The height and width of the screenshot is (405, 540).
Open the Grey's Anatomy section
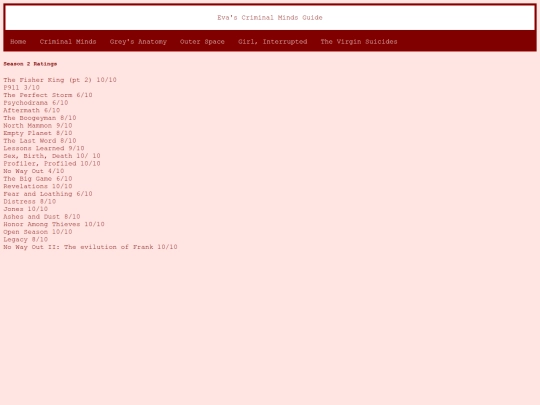[138, 42]
